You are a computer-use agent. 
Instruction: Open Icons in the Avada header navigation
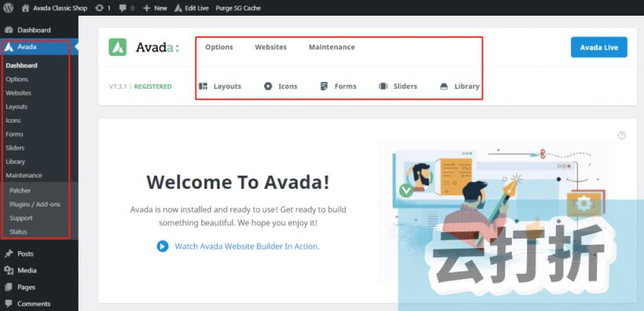(x=281, y=87)
